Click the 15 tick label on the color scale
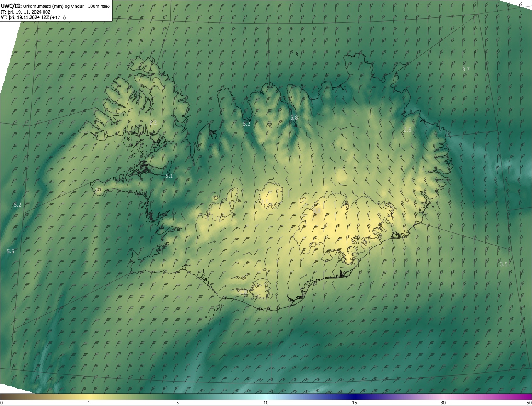 (355, 403)
